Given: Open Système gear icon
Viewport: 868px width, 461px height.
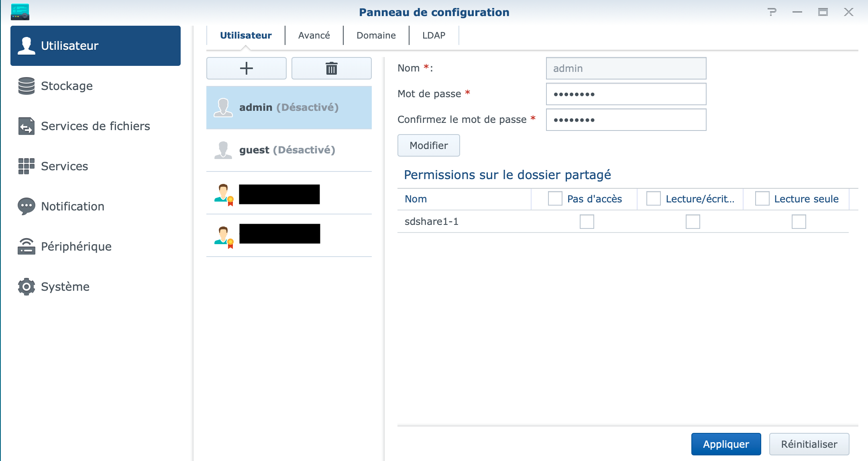Looking at the screenshot, I should [x=26, y=287].
